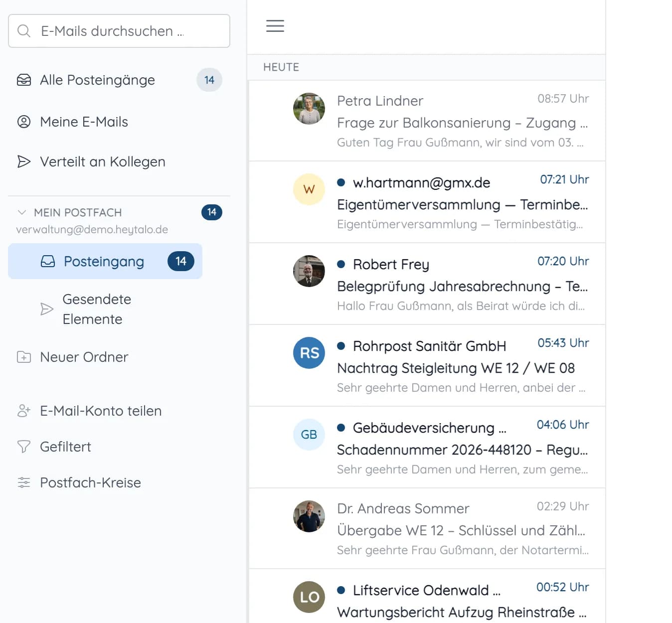Click the E-Mail-Konto teilen add-person icon

(24, 411)
